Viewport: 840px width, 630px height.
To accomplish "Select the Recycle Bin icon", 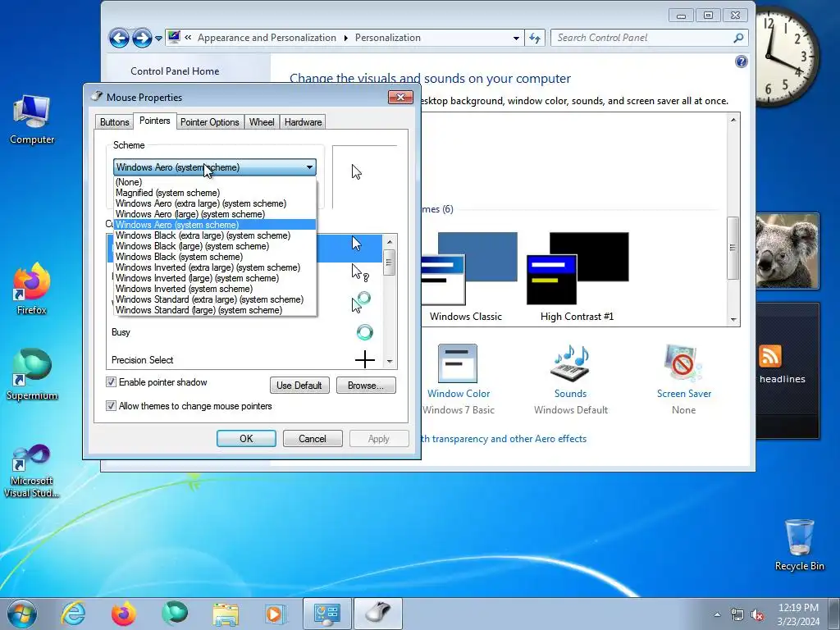I will (799, 545).
